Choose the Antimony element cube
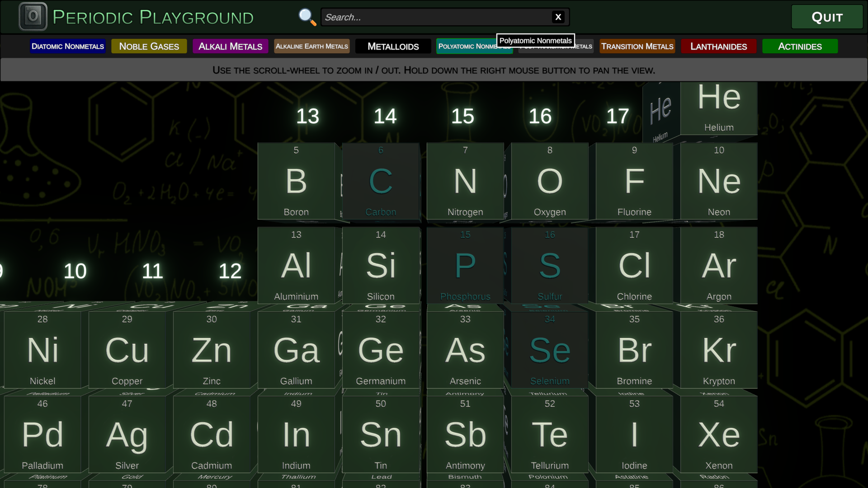 465,435
